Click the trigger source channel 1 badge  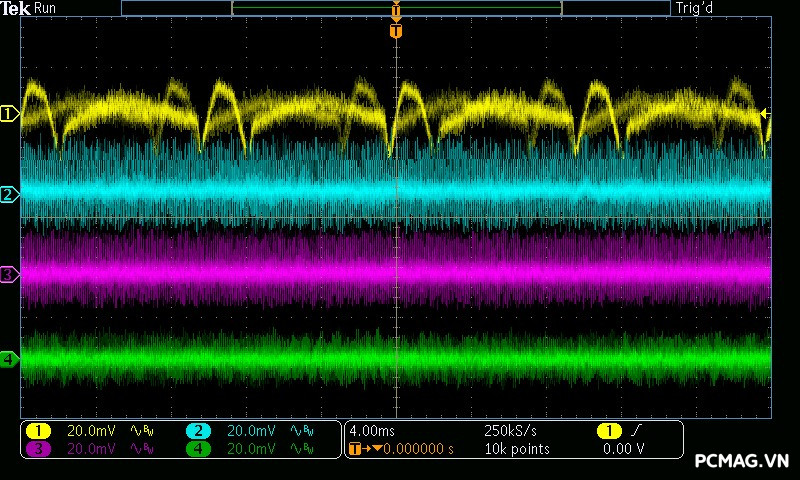point(608,431)
